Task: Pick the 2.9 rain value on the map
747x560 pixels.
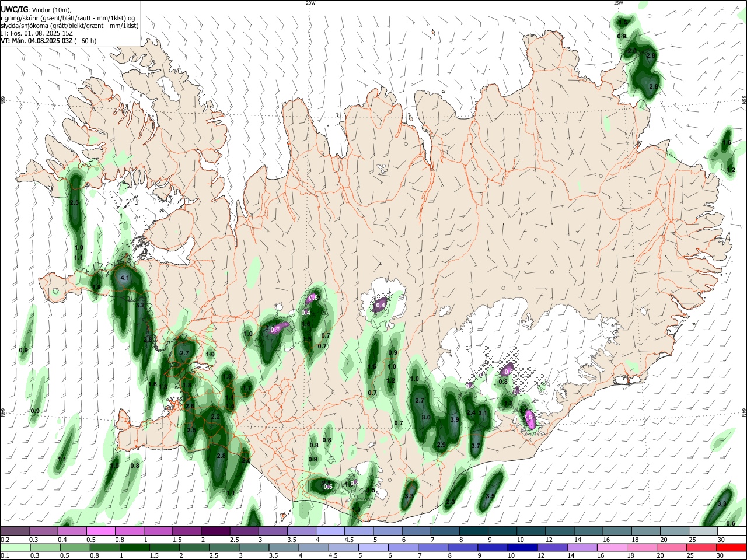Action: click(x=441, y=444)
